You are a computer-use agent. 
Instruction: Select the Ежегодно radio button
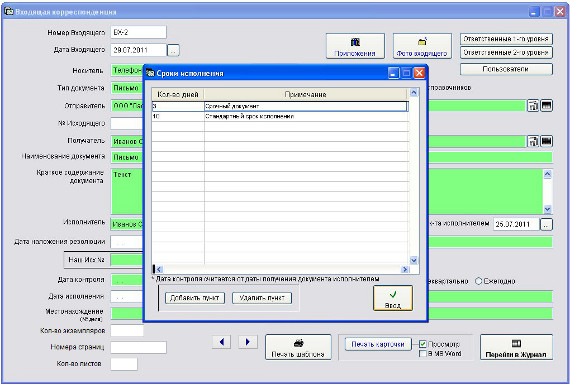pyautogui.click(x=479, y=281)
